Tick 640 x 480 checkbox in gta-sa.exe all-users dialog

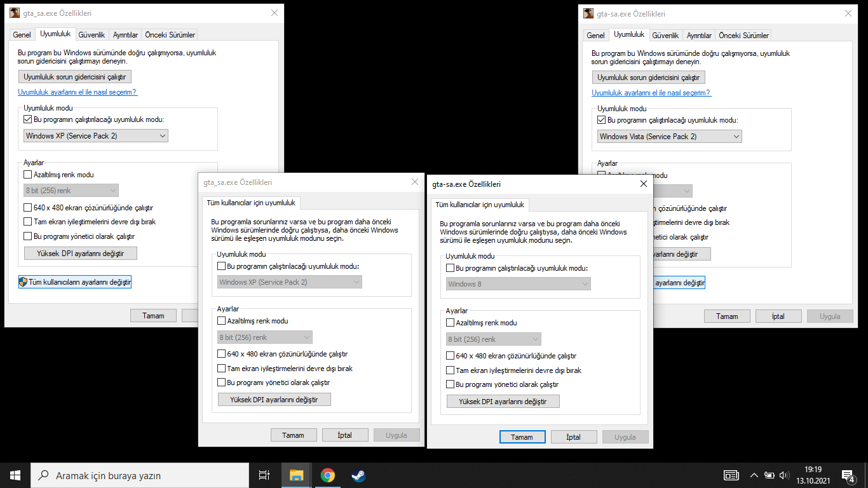(451, 356)
